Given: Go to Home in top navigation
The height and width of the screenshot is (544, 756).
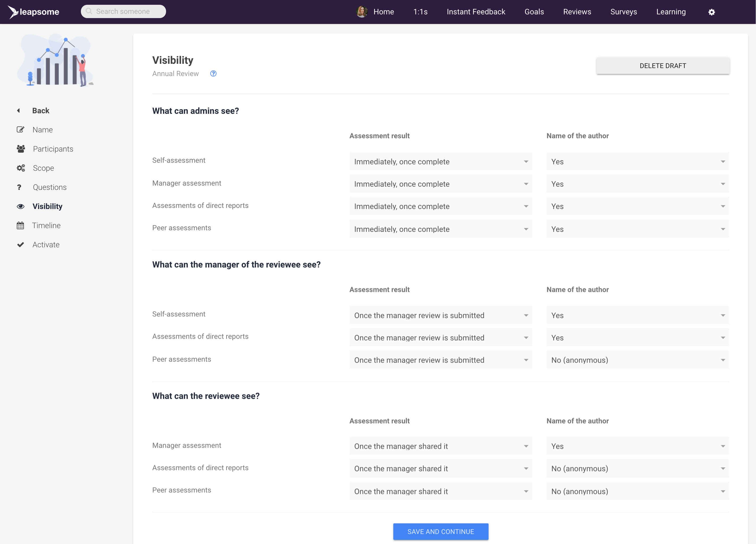Looking at the screenshot, I should point(384,12).
